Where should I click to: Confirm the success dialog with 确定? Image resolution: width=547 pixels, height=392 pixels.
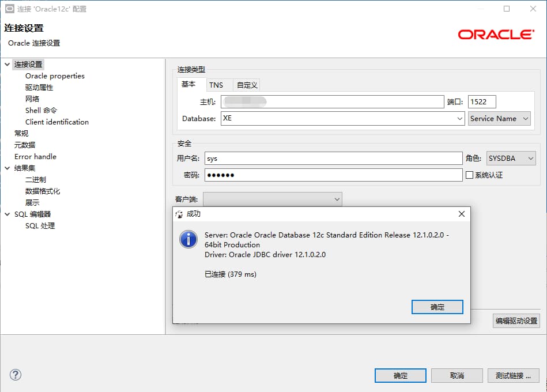pyautogui.click(x=437, y=307)
